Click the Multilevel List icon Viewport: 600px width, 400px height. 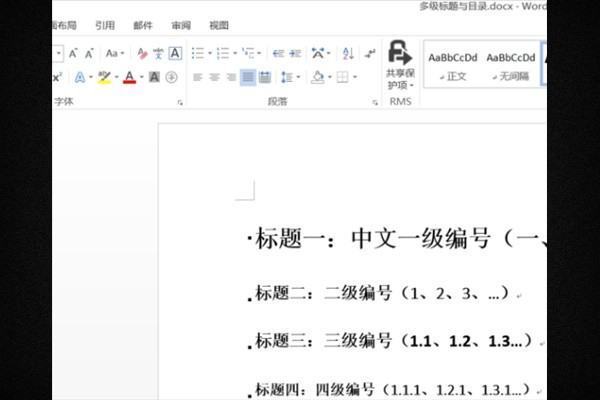coord(248,53)
